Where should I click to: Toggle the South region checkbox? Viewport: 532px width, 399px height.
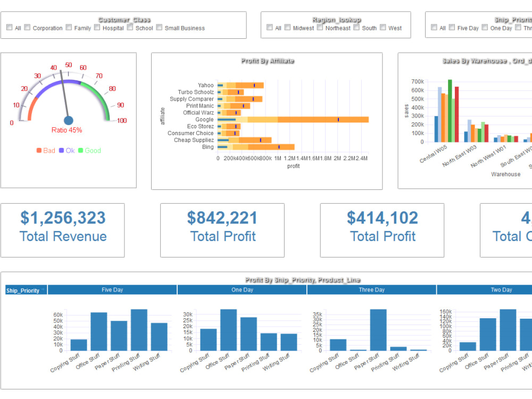click(356, 27)
